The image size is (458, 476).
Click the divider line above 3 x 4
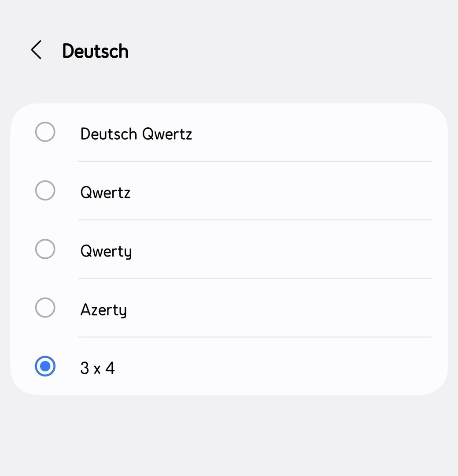point(255,337)
